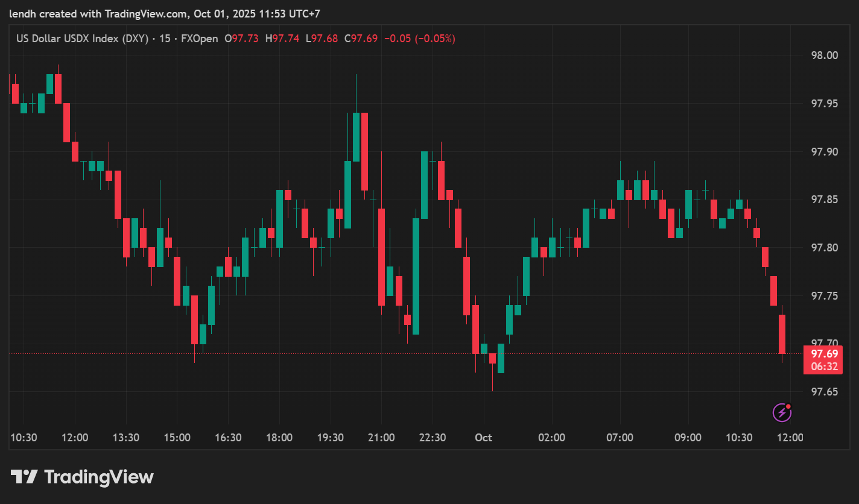Select the 15 interval label in the chart legend
The height and width of the screenshot is (504, 859).
point(165,39)
